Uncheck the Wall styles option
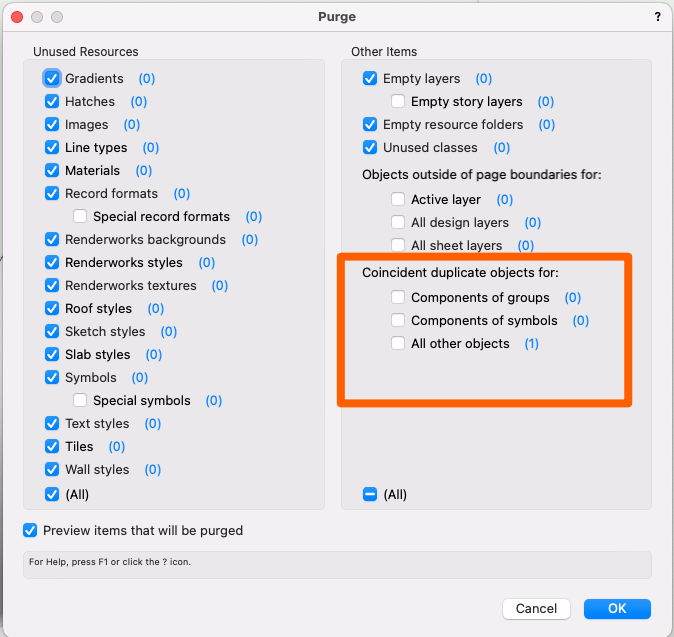Screen dimensions: 674x637 point(52,469)
